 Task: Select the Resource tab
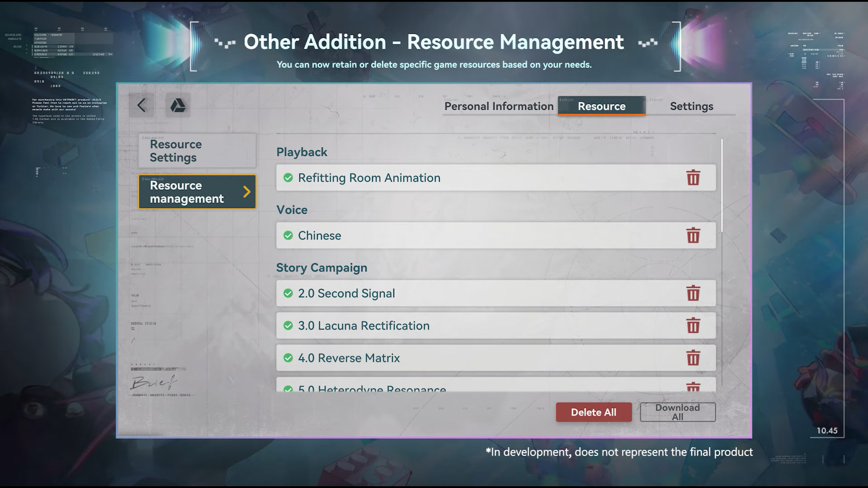[601, 106]
